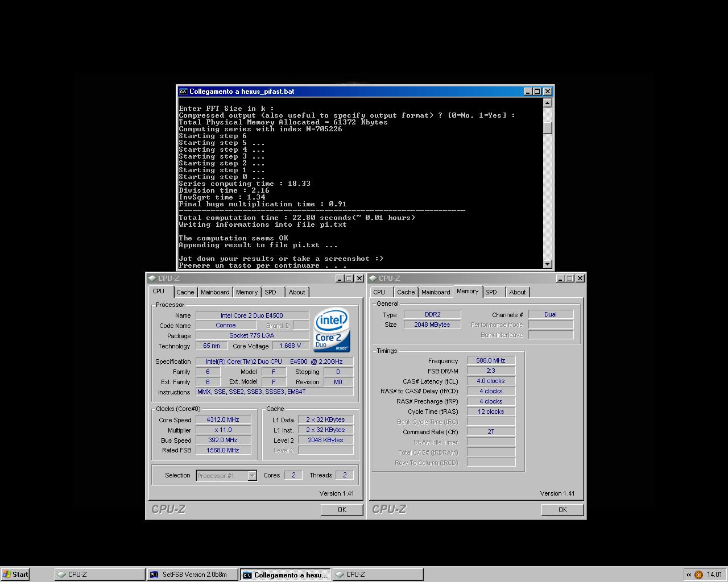Click the Dual channels value

click(x=551, y=315)
